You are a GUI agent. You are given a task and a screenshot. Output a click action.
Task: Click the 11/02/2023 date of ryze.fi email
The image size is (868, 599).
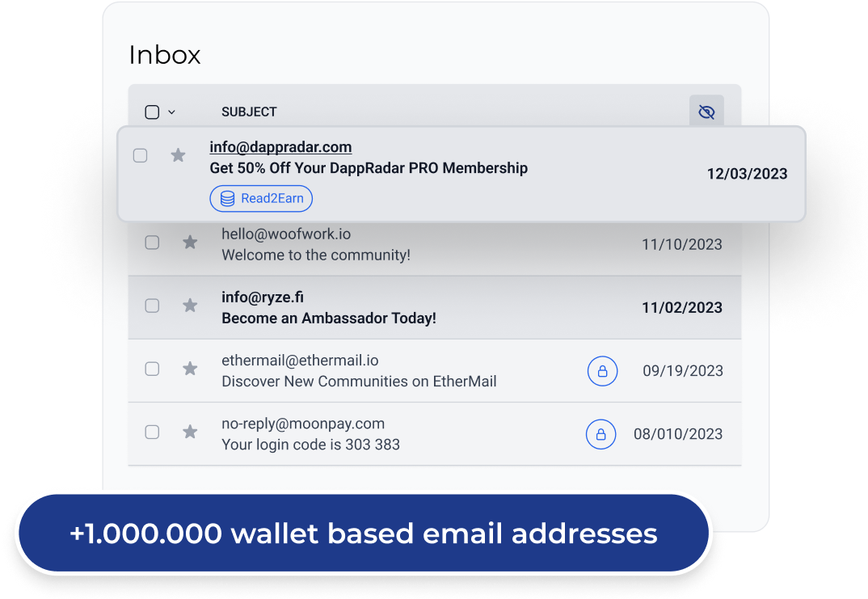pos(681,308)
